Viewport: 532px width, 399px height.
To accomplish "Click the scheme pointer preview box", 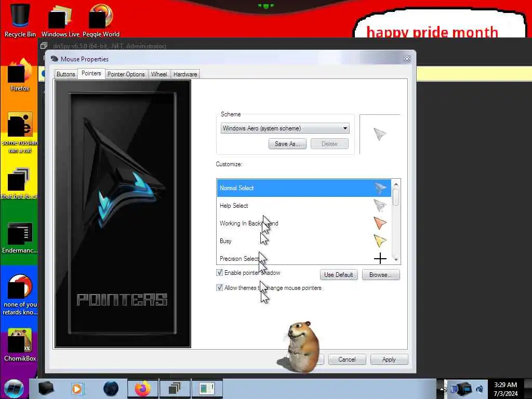I will [380, 134].
